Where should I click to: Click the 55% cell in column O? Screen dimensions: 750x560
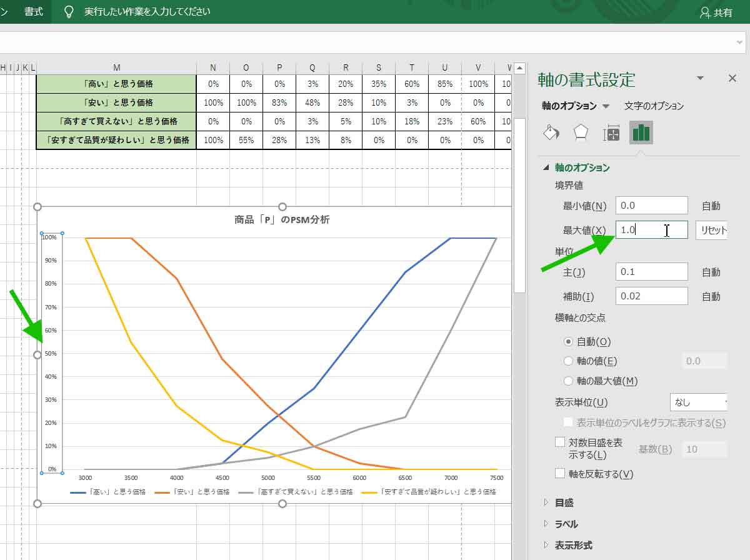click(x=246, y=140)
